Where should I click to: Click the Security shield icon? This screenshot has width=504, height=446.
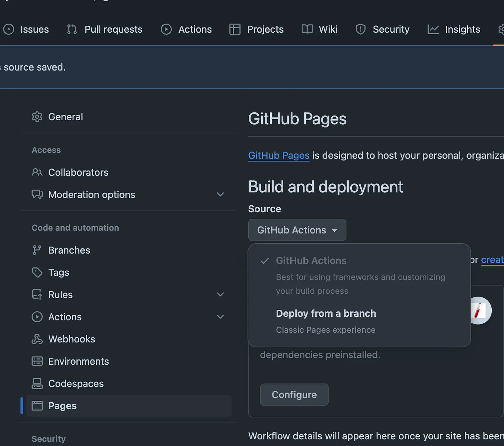(361, 29)
